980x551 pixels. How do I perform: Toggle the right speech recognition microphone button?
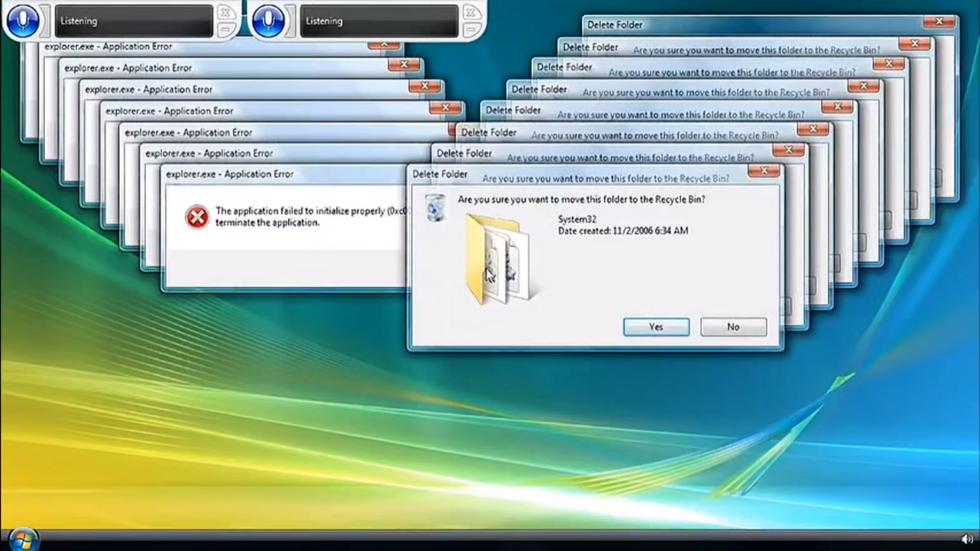coord(268,21)
